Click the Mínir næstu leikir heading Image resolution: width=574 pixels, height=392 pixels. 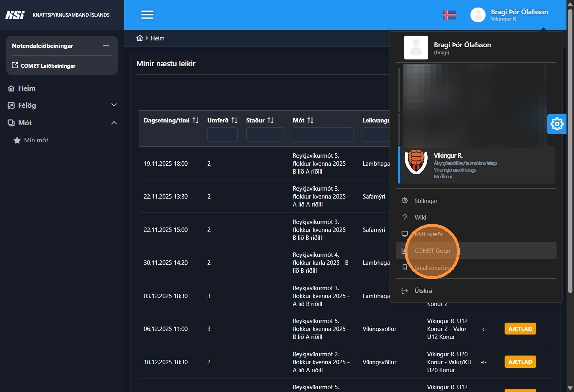click(x=166, y=63)
